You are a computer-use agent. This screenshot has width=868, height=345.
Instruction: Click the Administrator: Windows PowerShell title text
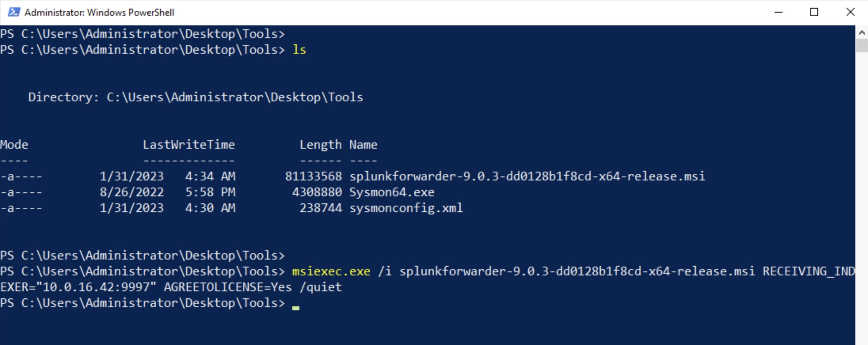99,13
